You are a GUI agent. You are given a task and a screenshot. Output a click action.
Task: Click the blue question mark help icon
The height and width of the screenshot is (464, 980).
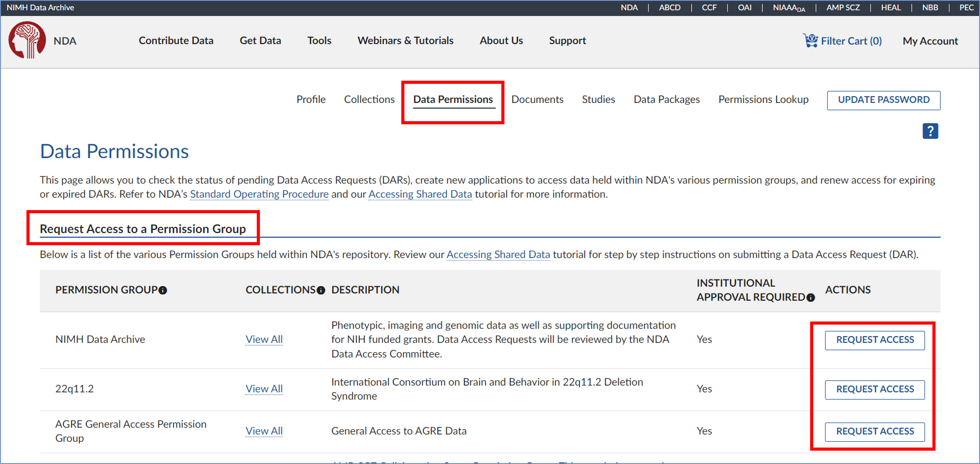point(930,131)
